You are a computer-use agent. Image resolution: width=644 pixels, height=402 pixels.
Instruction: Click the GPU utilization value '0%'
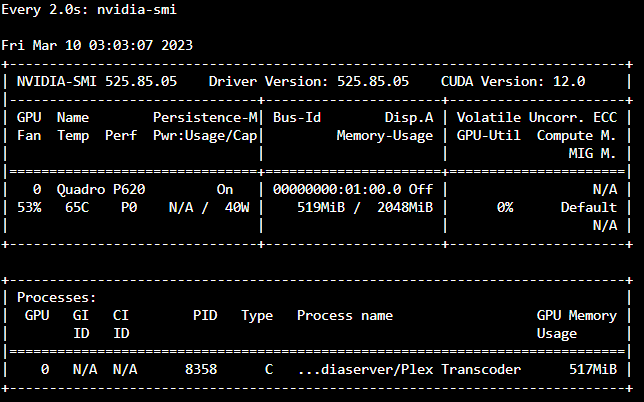(x=505, y=208)
